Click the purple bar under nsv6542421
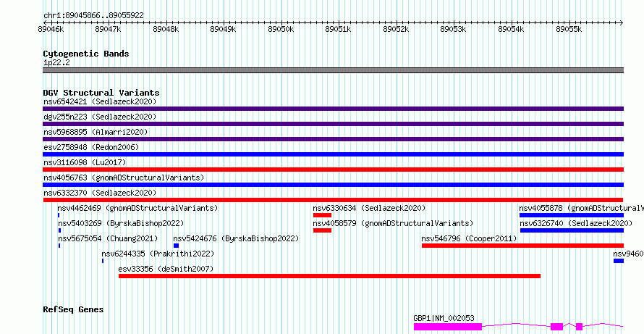The height and width of the screenshot is (334, 644). point(333,109)
